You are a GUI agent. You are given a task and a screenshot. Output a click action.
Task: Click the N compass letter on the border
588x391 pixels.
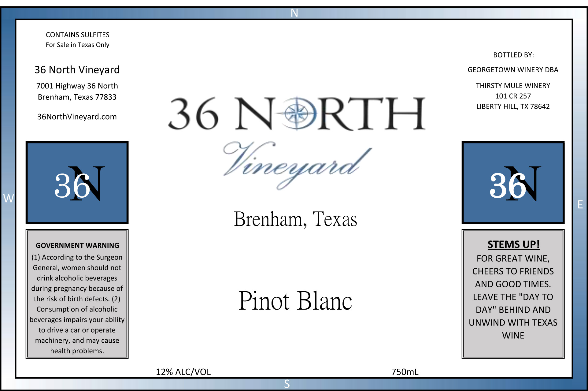click(x=294, y=13)
